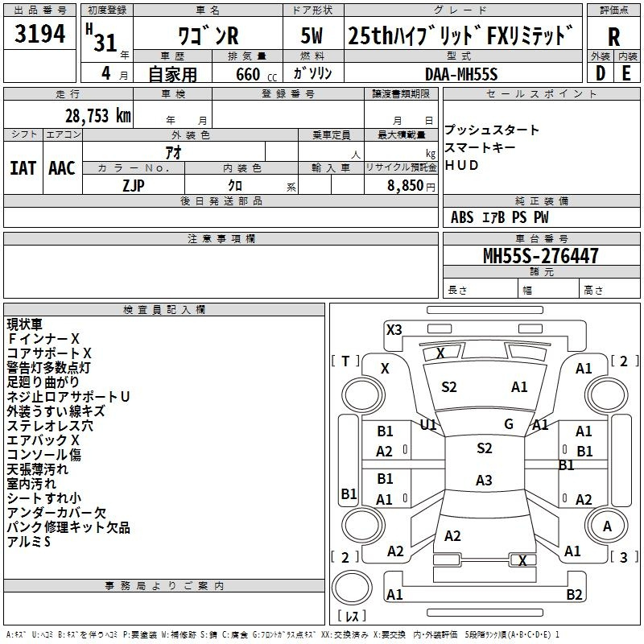644x644 pixels.
Task: Select the エアバック X inspector note
Action: 43,440
